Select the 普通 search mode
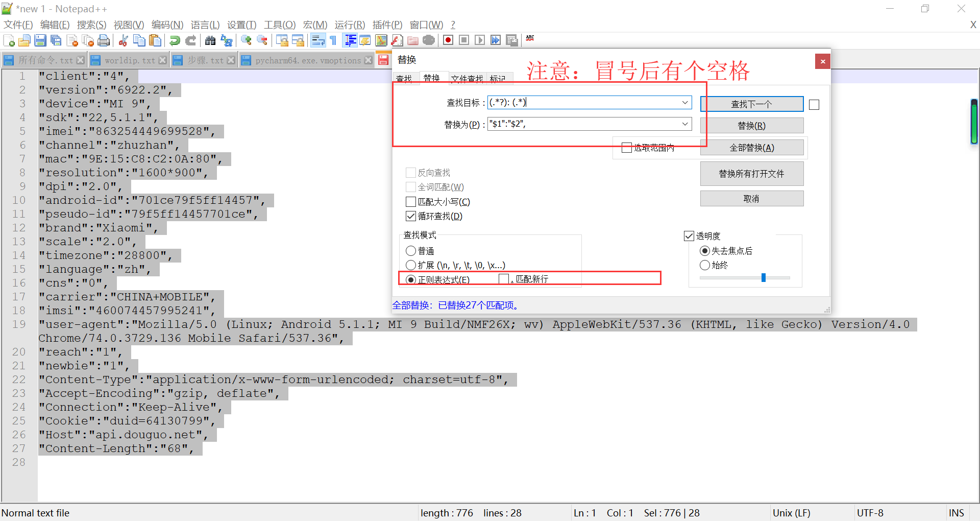Screen dimensions: 980x521 411,251
